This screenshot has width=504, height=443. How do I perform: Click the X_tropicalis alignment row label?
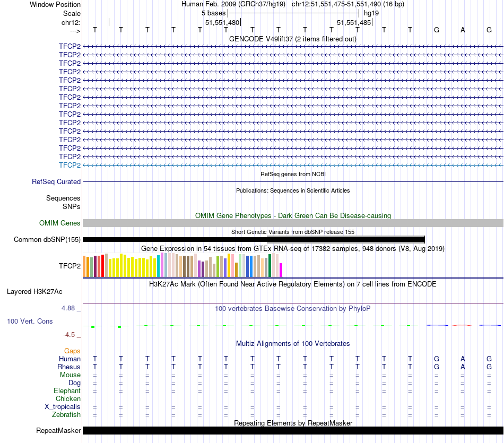tap(63, 407)
